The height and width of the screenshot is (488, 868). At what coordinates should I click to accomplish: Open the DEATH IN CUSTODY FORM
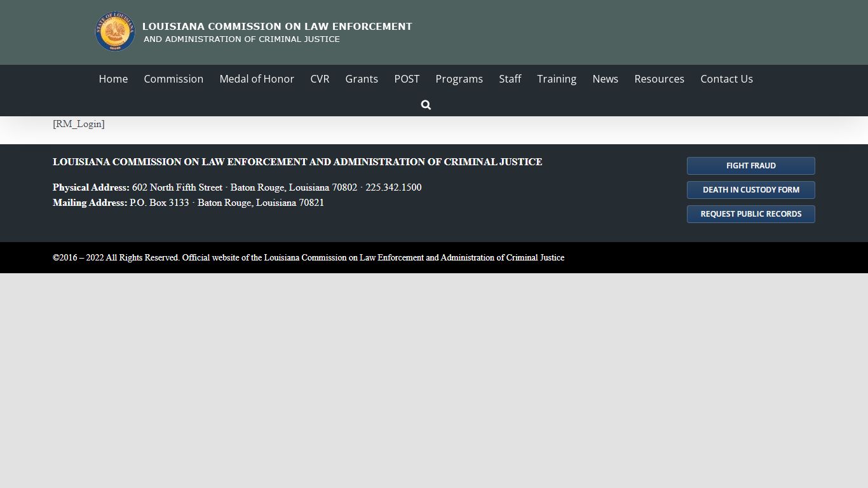click(750, 189)
